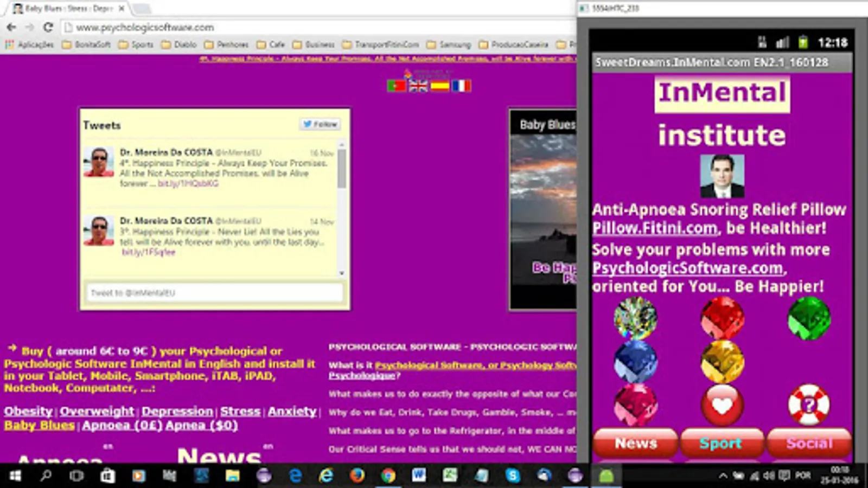This screenshot has height=488, width=868.
Task: Open the Overweight software link
Action: click(97, 411)
